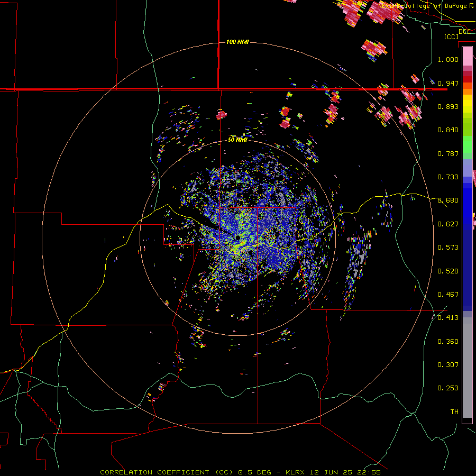The image size is (476, 476).
Task: Click the 0.467 scale value
Action: coord(448,295)
